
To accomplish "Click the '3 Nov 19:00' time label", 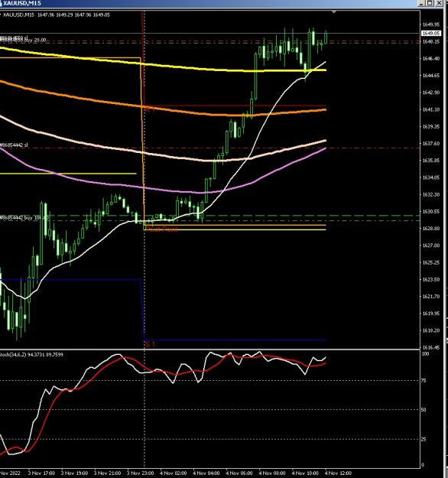I will (74, 473).
